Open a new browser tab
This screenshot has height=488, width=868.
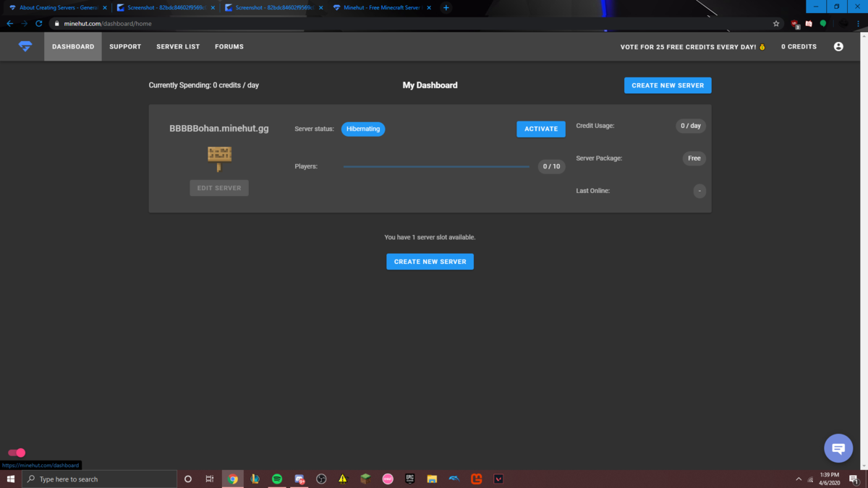446,8
